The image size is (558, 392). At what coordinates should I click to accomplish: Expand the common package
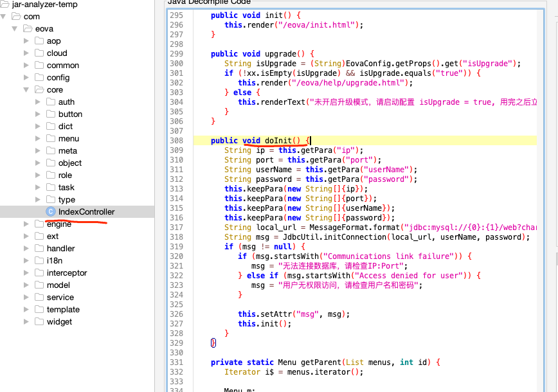26,65
